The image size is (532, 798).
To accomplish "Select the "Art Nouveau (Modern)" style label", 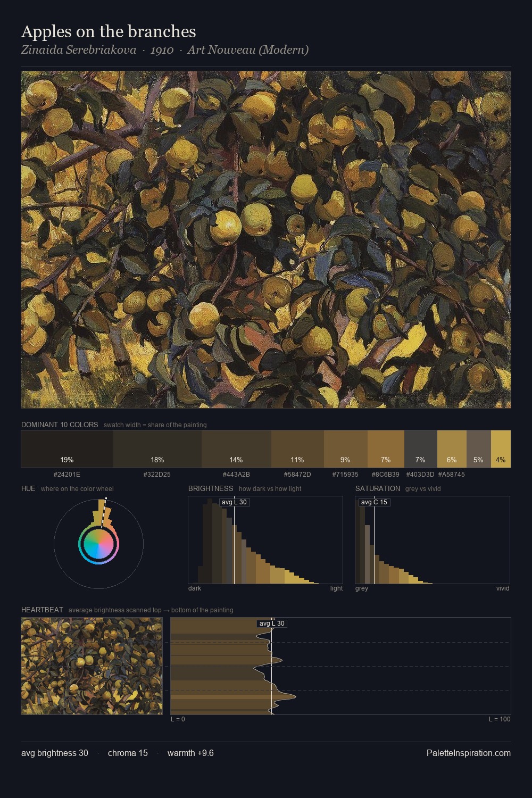I will [248, 50].
